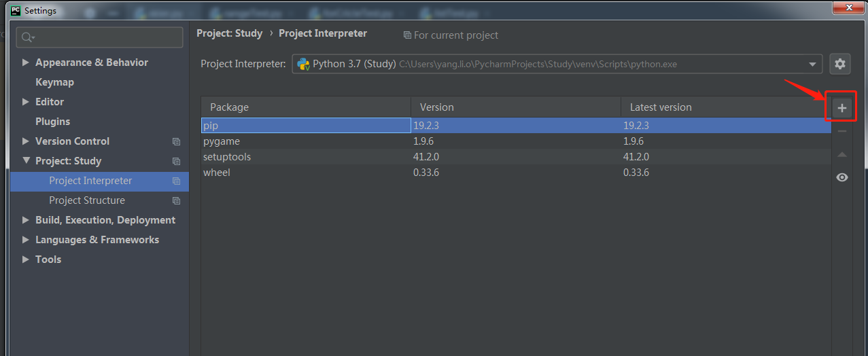Image resolution: width=868 pixels, height=356 pixels.
Task: Select Project Interpreter tree item
Action: (90, 180)
